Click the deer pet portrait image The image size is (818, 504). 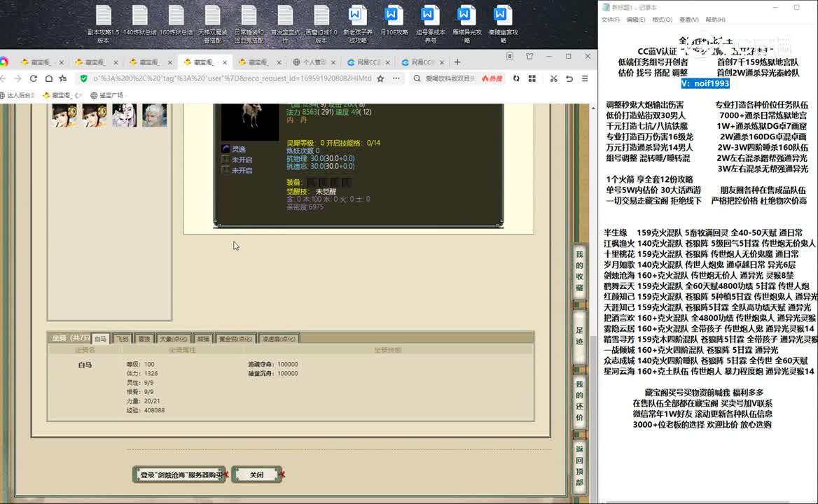click(250, 121)
